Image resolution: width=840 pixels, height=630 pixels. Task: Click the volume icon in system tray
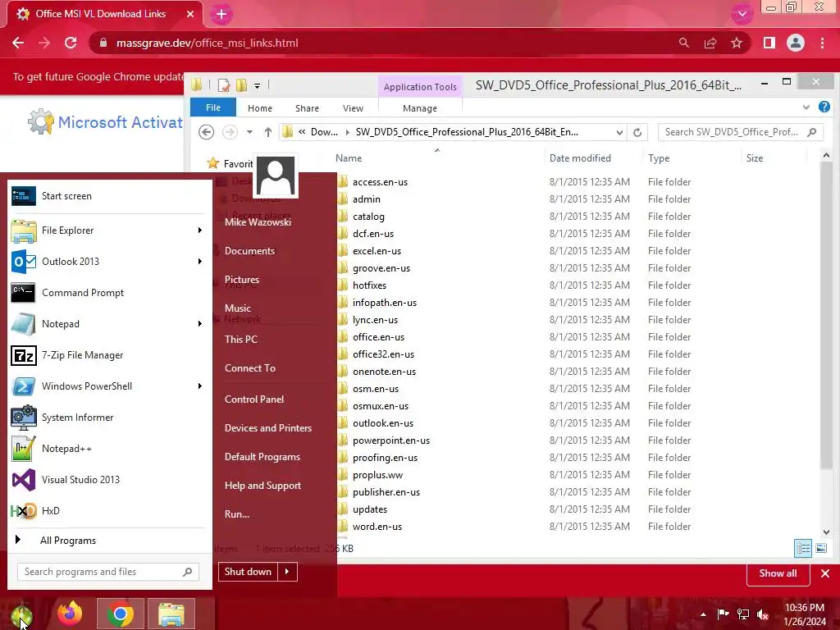(762, 614)
